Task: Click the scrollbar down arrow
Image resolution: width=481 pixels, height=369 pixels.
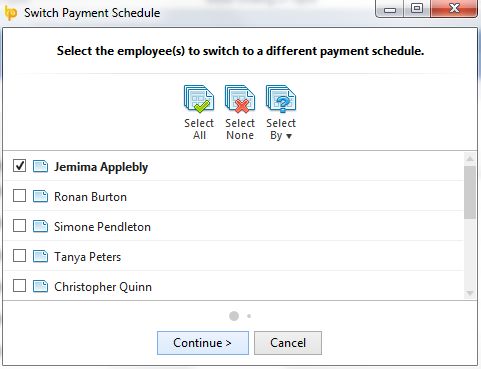Action: [x=470, y=293]
